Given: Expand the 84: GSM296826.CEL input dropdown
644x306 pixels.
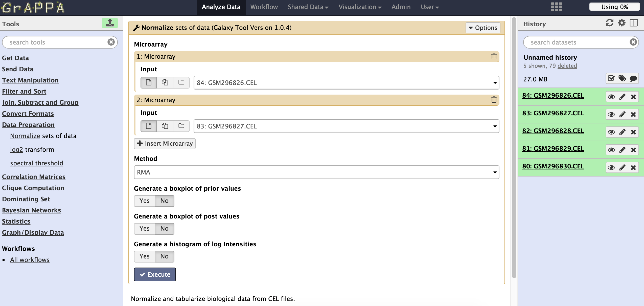Looking at the screenshot, I should point(346,83).
